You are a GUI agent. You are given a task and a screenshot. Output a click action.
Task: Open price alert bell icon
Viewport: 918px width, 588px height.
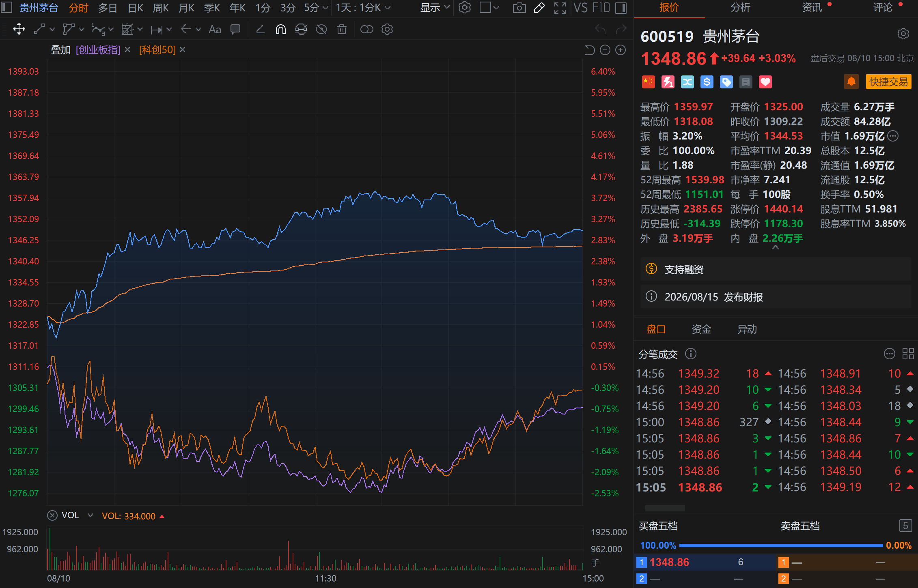coord(851,82)
